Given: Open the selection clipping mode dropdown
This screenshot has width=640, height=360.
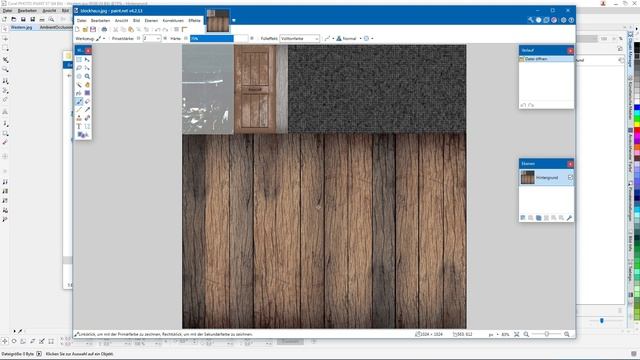Looking at the screenshot, I should coord(368,38).
